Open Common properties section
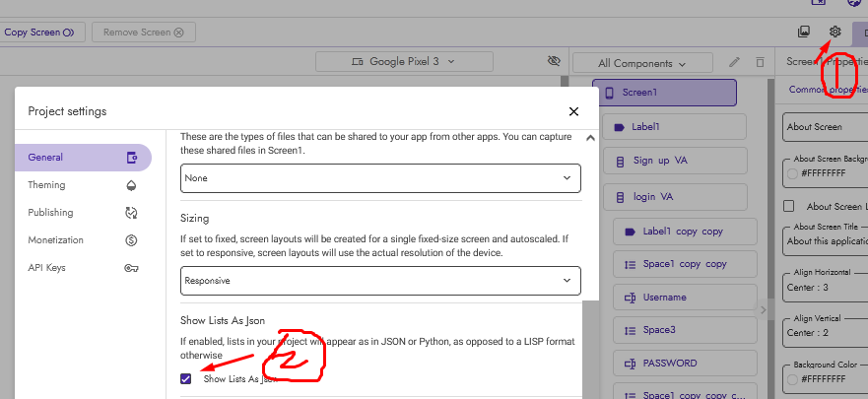Image resolution: width=868 pixels, height=399 pixels. pos(829,89)
